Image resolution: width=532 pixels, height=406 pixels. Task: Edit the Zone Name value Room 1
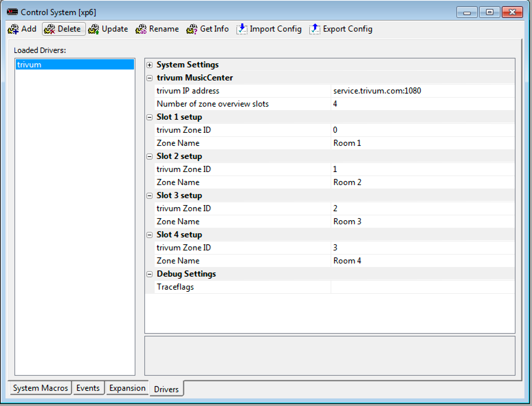(423, 143)
